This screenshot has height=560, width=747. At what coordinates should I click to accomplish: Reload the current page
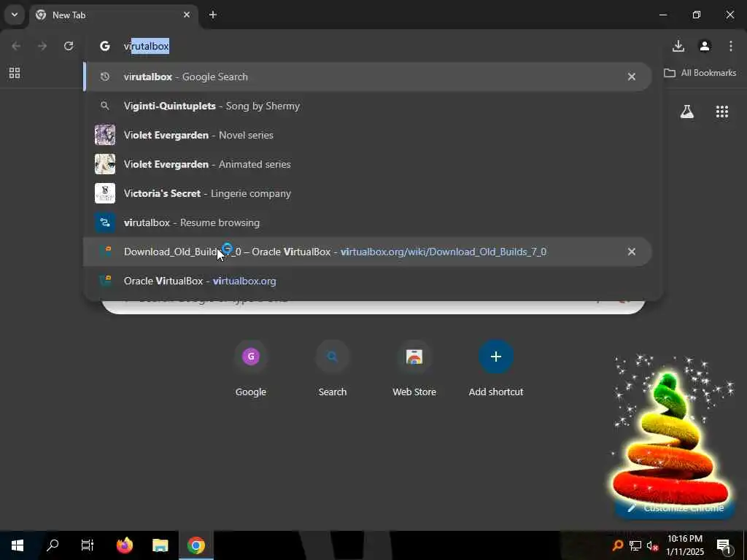coord(69,46)
